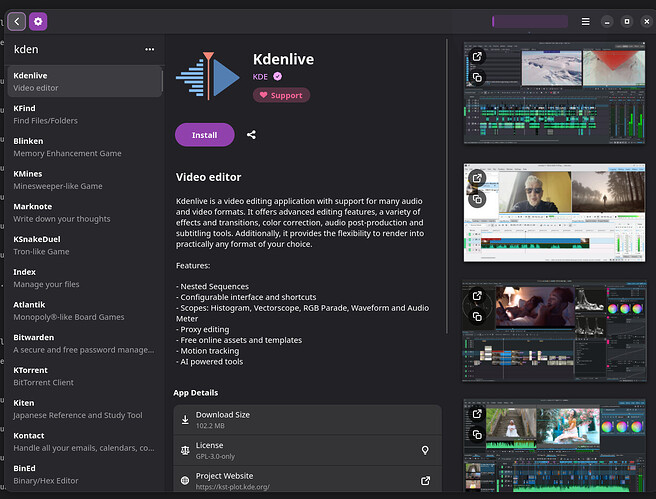Click the Project Website globe icon
The height and width of the screenshot is (499, 656).
tap(185, 481)
